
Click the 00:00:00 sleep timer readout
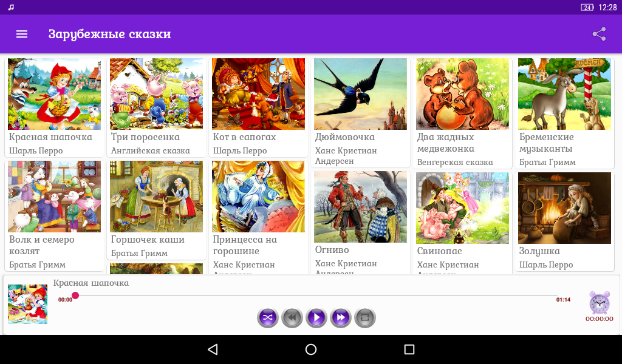coord(599,319)
